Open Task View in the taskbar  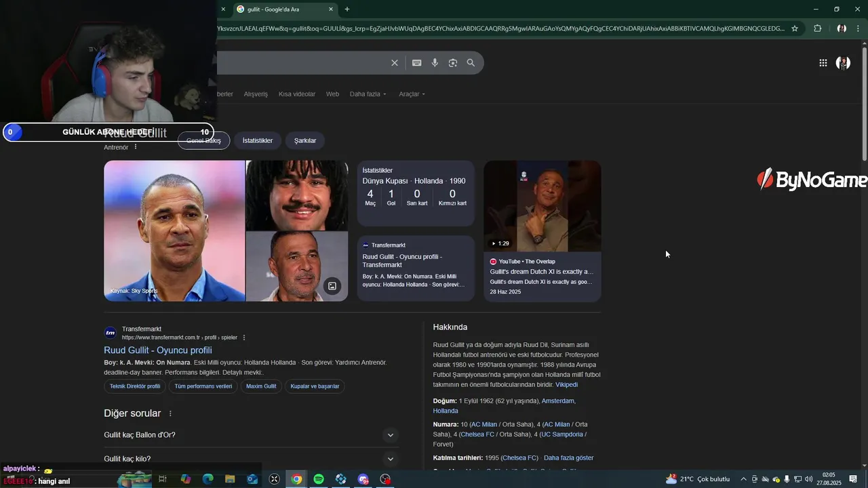163,479
